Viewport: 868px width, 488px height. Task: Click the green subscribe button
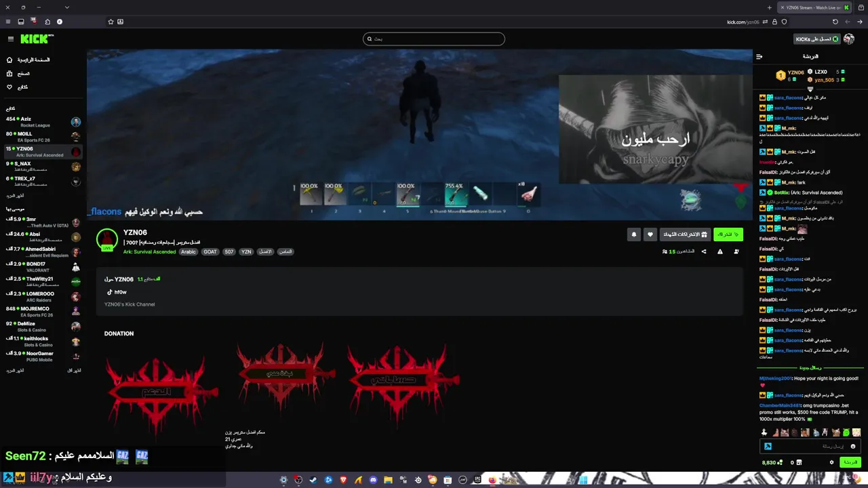tap(728, 235)
